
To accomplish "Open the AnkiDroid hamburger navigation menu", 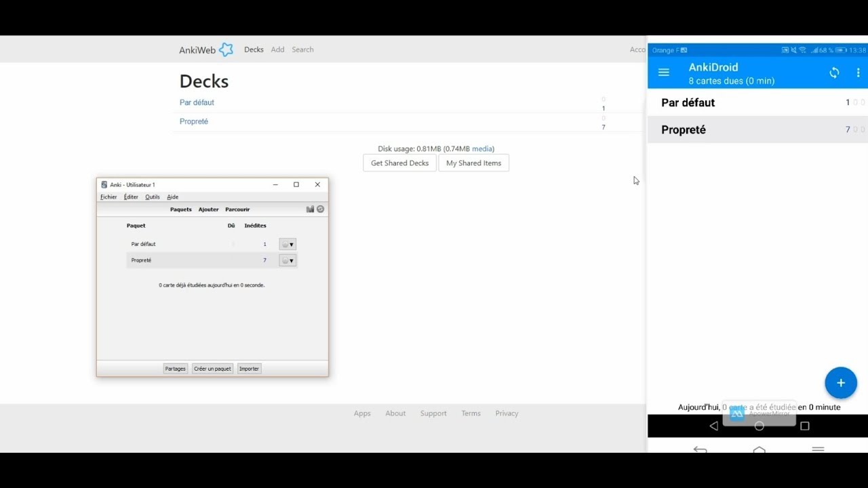I will 664,73.
